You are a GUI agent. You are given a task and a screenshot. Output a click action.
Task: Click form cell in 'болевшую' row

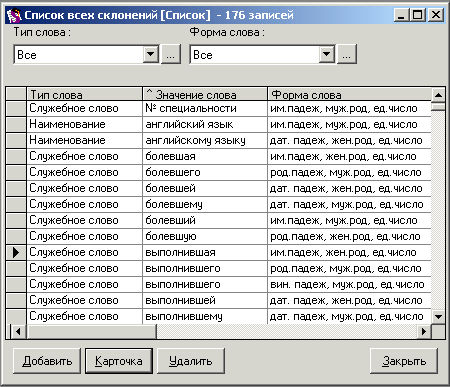point(349,236)
